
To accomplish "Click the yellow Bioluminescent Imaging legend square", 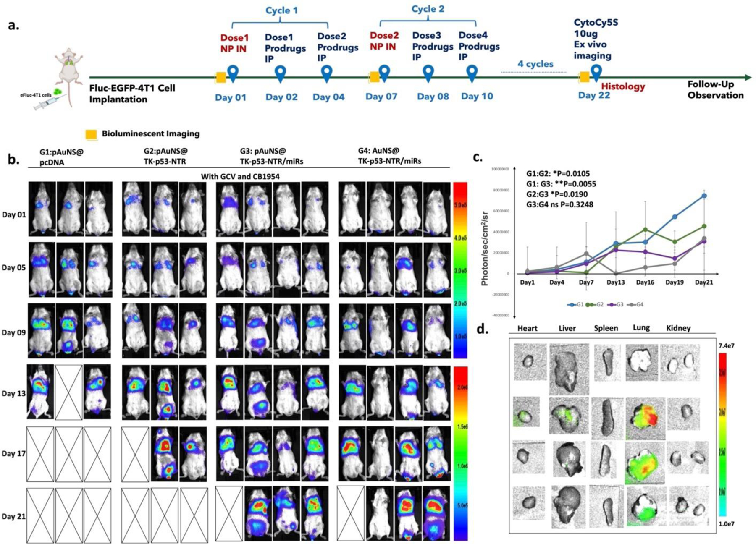I will point(91,134).
